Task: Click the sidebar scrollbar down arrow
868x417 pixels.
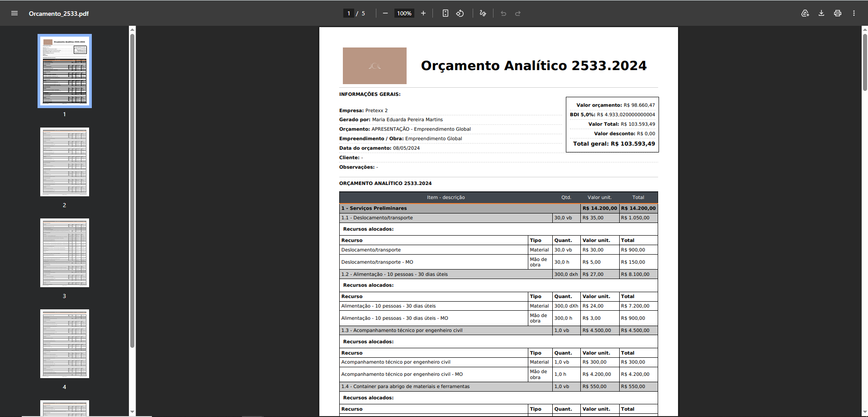Action: click(x=132, y=412)
